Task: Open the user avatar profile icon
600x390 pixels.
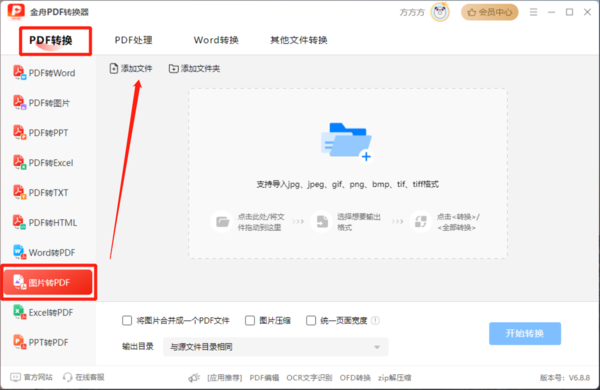Action: [440, 12]
